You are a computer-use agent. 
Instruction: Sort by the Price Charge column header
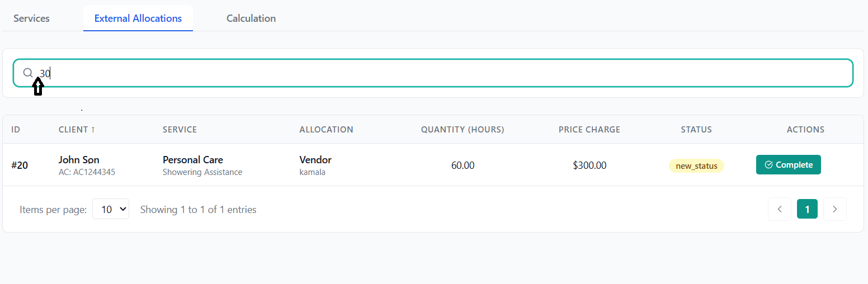point(589,130)
